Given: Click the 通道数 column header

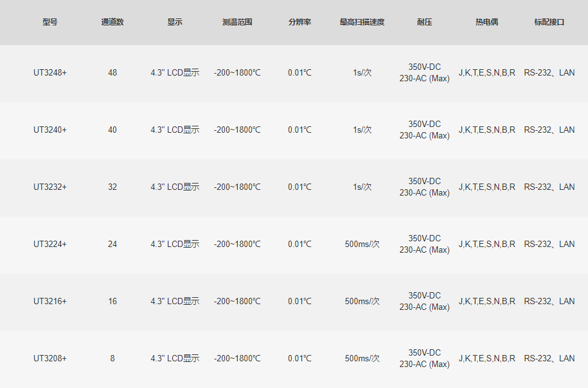Looking at the screenshot, I should pyautogui.click(x=113, y=22).
